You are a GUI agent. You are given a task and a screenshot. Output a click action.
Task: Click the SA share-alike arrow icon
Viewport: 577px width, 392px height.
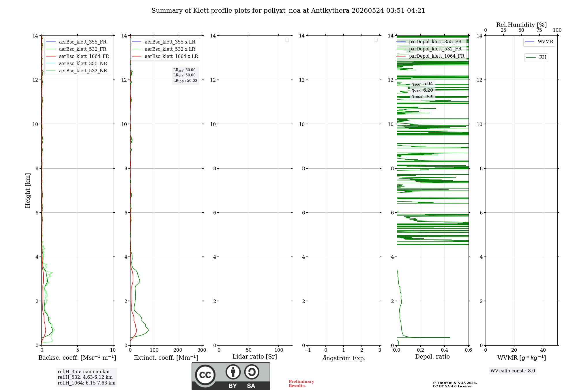tap(252, 372)
